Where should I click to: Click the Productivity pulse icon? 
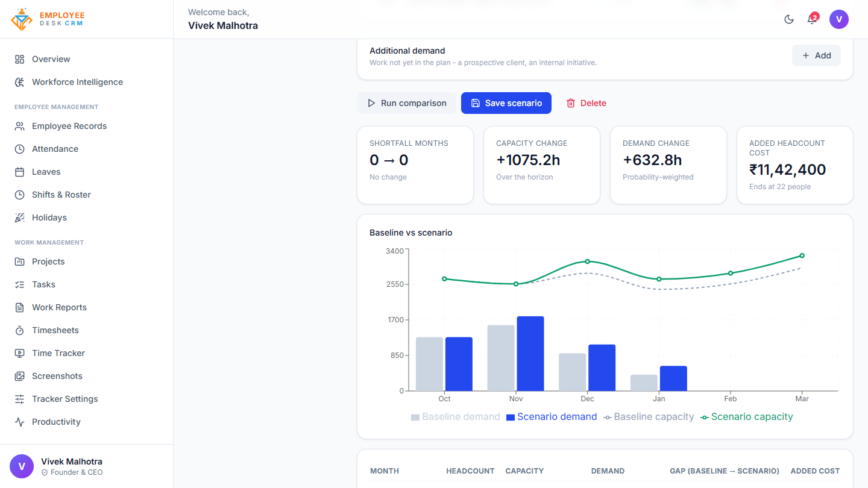point(20,422)
